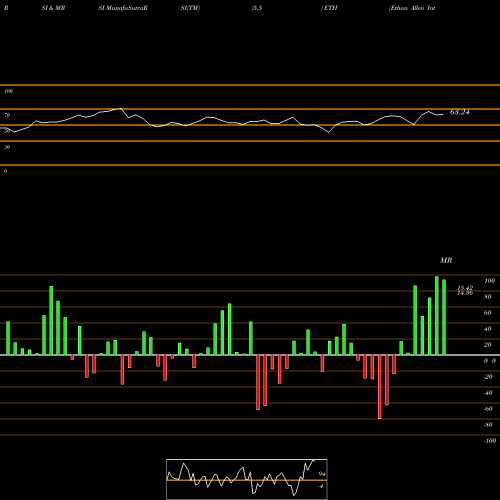Click the "30" RSI level label
The height and width of the screenshot is (500, 500).
pyautogui.click(x=7, y=147)
